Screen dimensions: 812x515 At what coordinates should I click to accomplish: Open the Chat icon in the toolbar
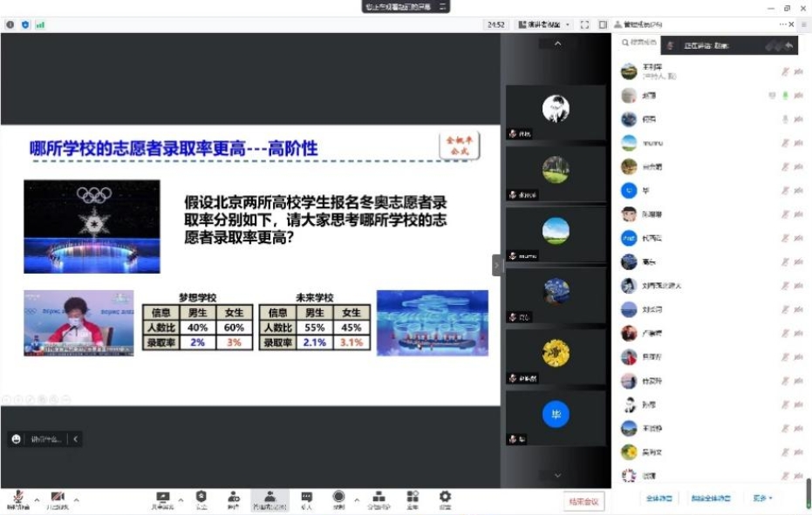(x=306, y=498)
